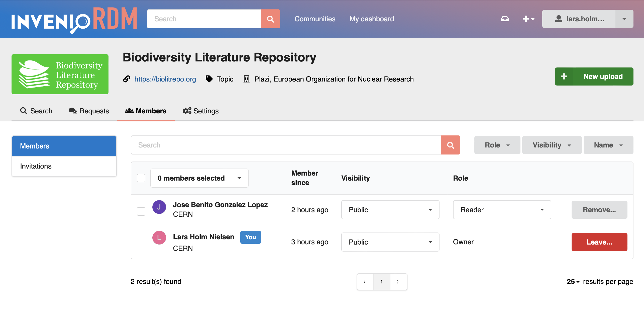The width and height of the screenshot is (644, 309).
Task: Switch to the Requests tab
Action: pos(89,111)
